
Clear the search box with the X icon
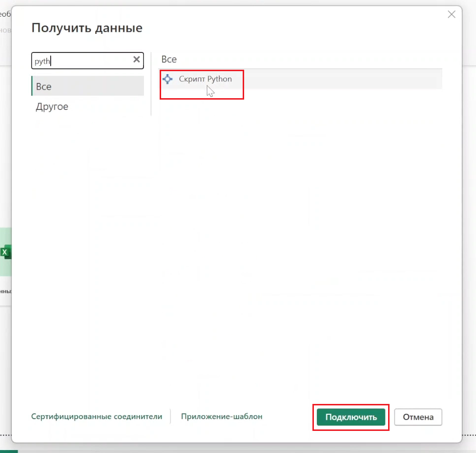click(x=137, y=59)
